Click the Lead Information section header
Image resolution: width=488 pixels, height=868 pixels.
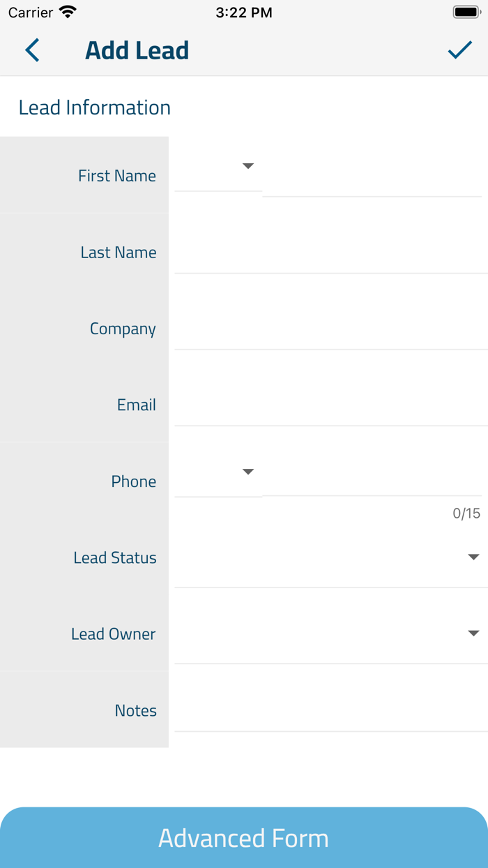95,107
